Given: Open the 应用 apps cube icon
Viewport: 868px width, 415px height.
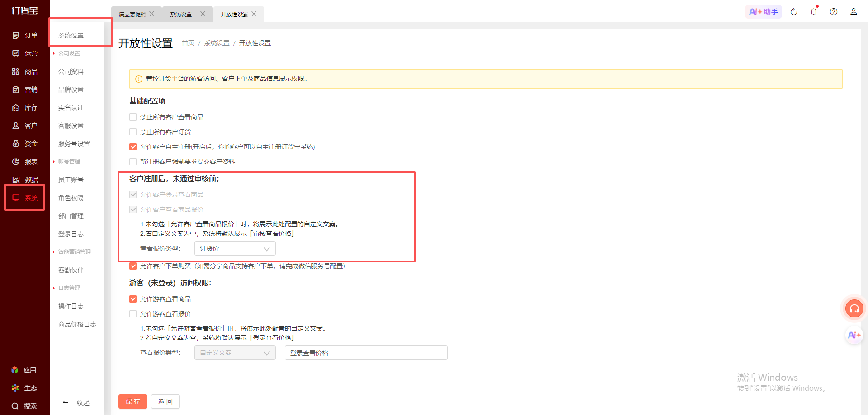Looking at the screenshot, I should tap(15, 370).
